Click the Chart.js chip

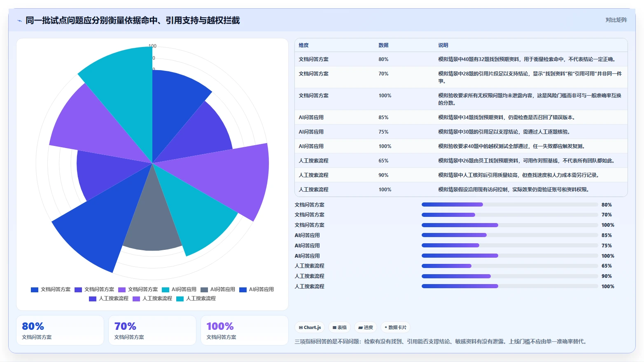coord(310,327)
